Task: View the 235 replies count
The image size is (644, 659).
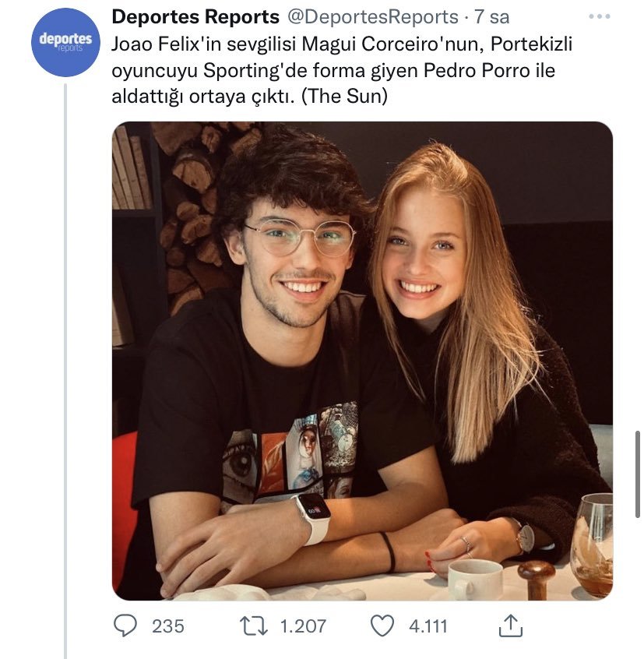Action: [x=168, y=626]
